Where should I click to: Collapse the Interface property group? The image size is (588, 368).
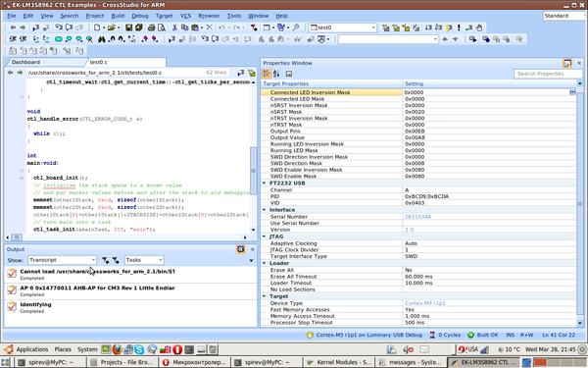pyautogui.click(x=264, y=210)
